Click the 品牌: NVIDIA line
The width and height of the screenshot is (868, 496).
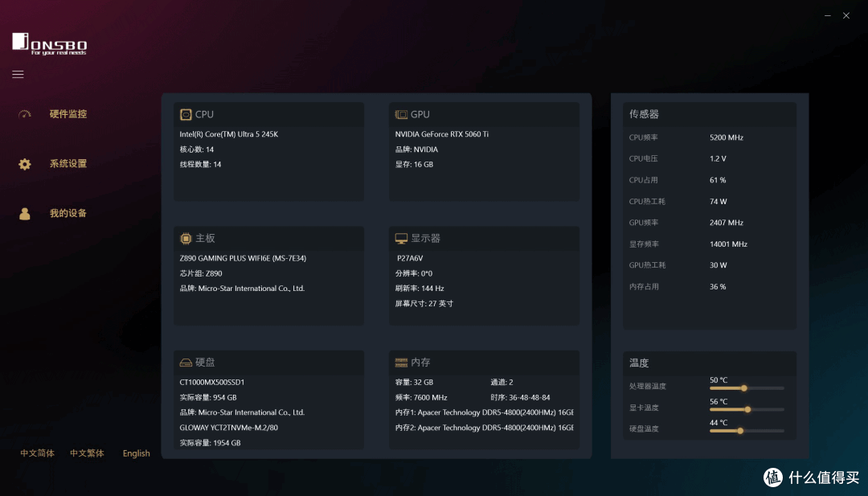(416, 150)
